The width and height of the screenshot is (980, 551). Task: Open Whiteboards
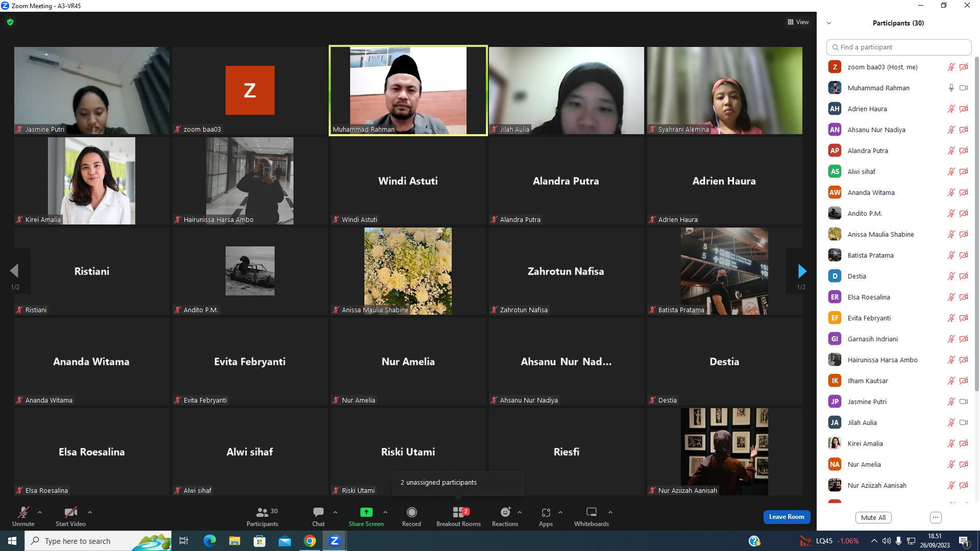(592, 516)
